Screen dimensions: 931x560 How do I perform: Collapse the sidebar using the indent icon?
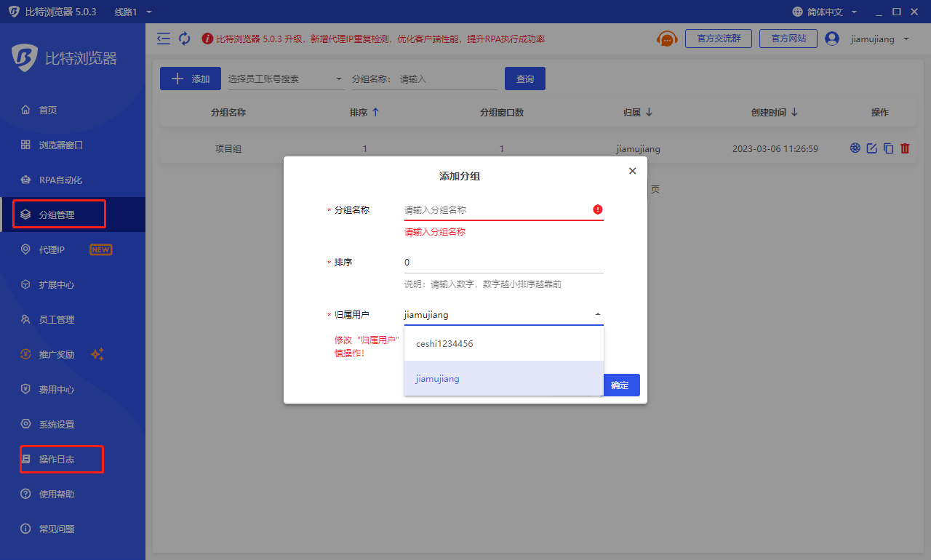pyautogui.click(x=163, y=38)
